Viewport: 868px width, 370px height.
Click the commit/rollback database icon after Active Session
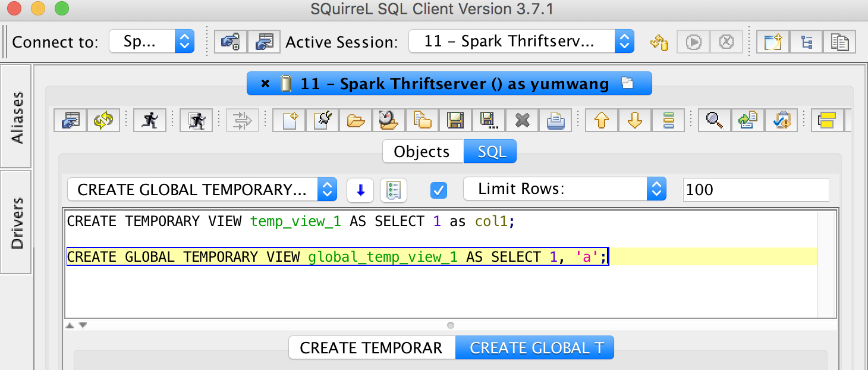click(x=659, y=42)
